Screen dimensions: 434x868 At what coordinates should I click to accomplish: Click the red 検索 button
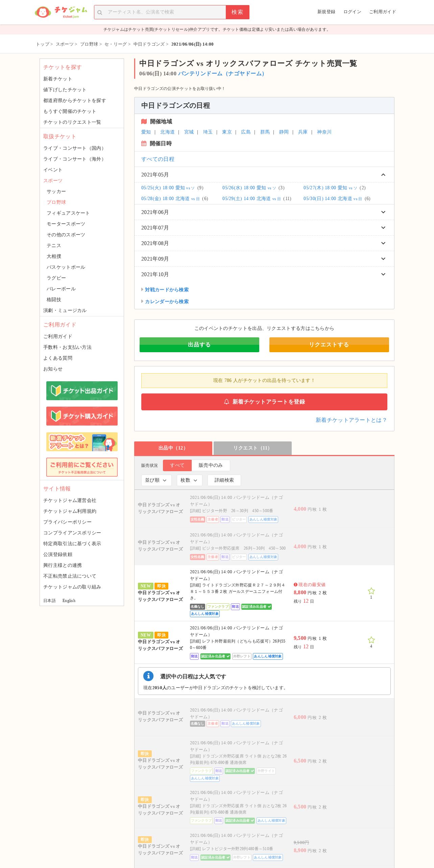point(238,12)
